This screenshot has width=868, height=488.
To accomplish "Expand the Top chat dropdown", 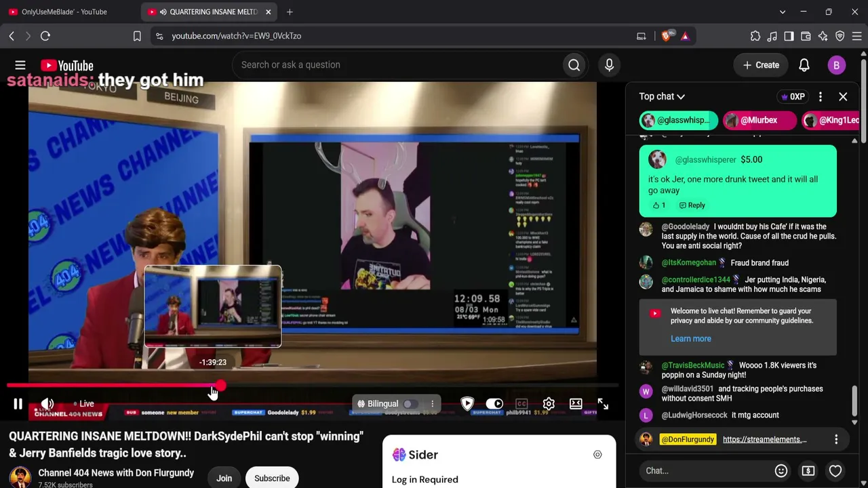I will tap(662, 97).
